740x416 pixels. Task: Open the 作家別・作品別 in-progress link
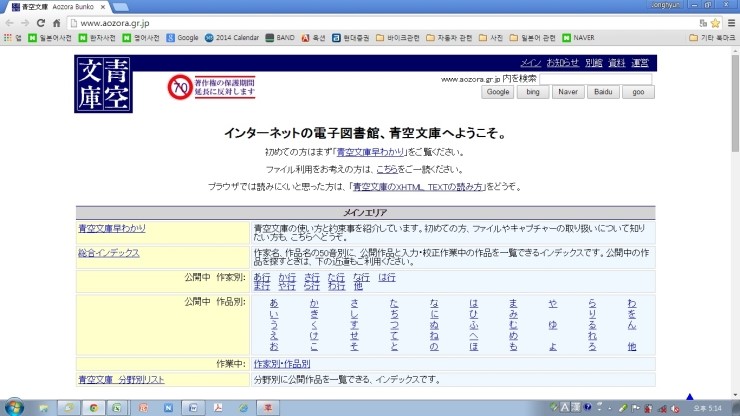click(282, 364)
